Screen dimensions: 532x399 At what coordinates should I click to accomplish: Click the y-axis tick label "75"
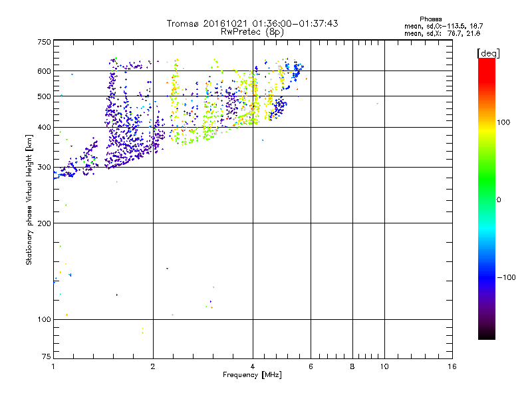[x=47, y=356]
